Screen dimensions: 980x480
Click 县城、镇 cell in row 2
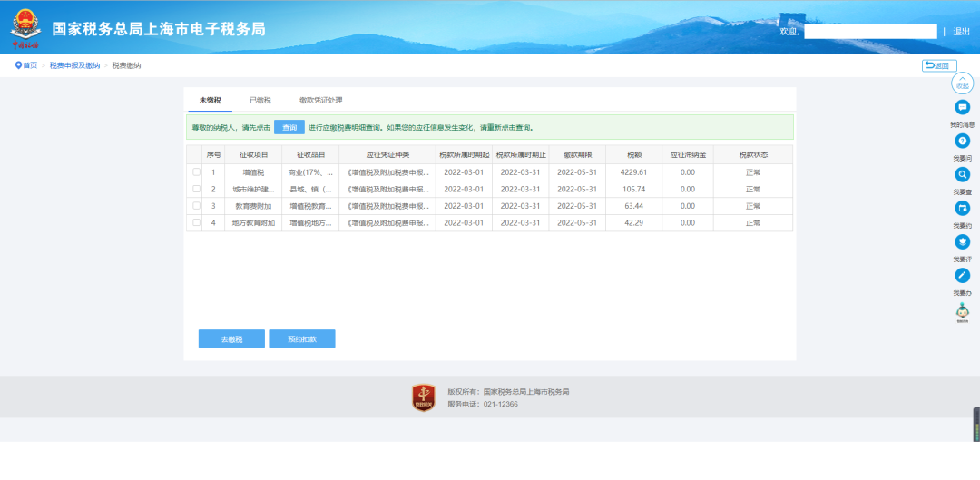(310, 189)
